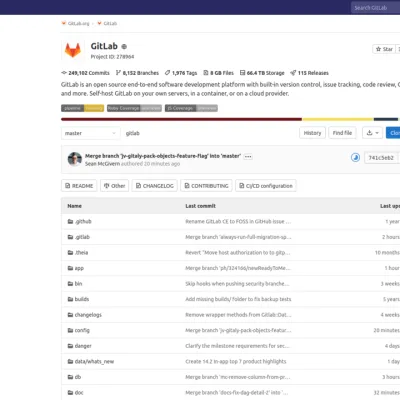Click the Ruby Coverage badge
This screenshot has height=400, width=400.
[134, 108]
